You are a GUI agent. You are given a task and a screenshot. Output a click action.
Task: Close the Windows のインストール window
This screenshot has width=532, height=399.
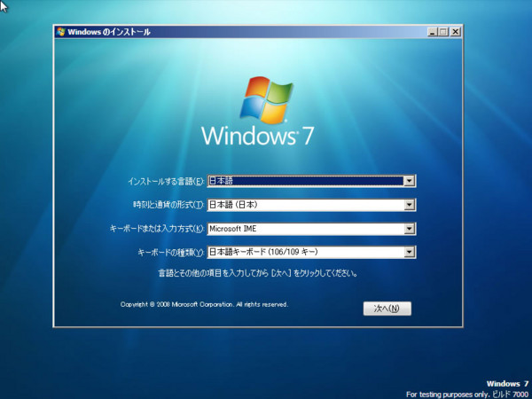click(x=456, y=32)
